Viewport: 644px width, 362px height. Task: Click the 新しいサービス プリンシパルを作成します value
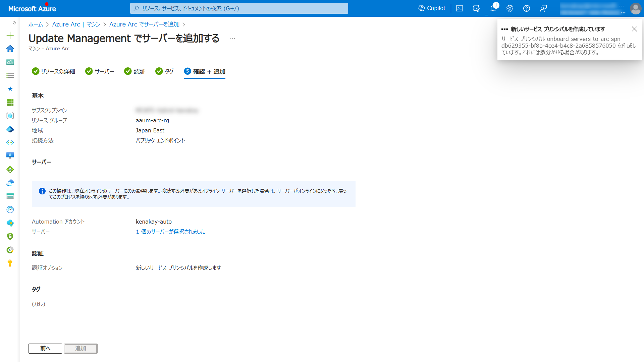tap(178, 268)
